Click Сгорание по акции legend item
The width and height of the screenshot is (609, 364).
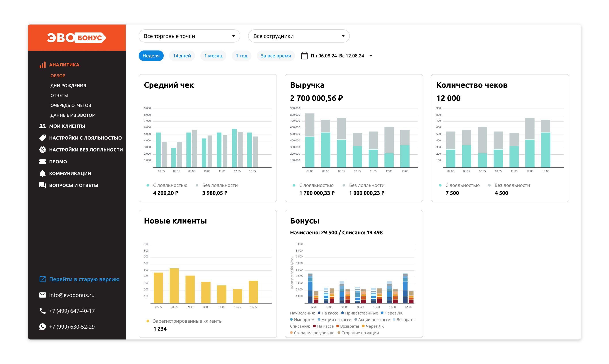360,333
